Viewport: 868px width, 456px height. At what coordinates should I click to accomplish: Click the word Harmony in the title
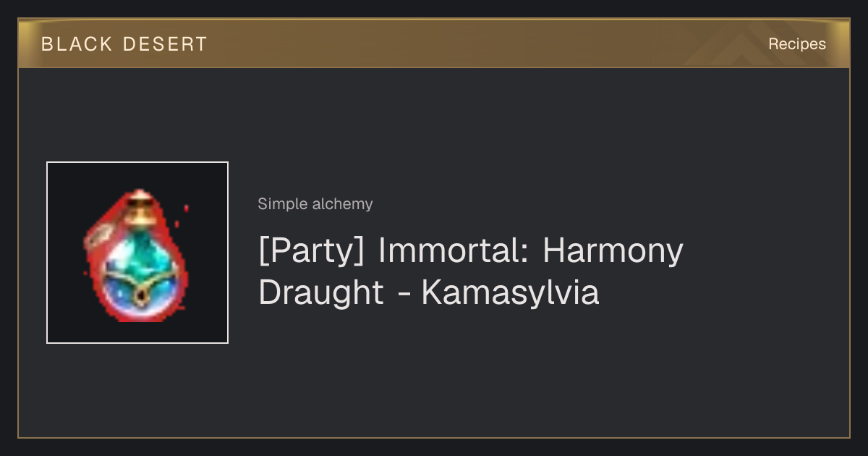tap(613, 253)
